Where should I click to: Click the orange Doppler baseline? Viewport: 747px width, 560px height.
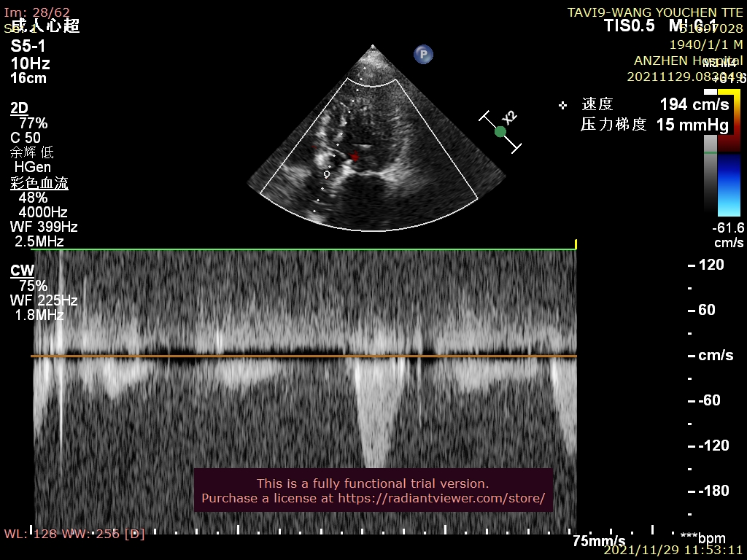coord(303,357)
